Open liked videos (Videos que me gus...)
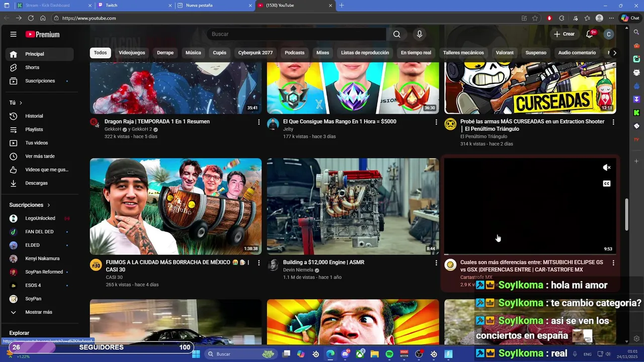Screen dimensions: 644x362 [x=40, y=170]
